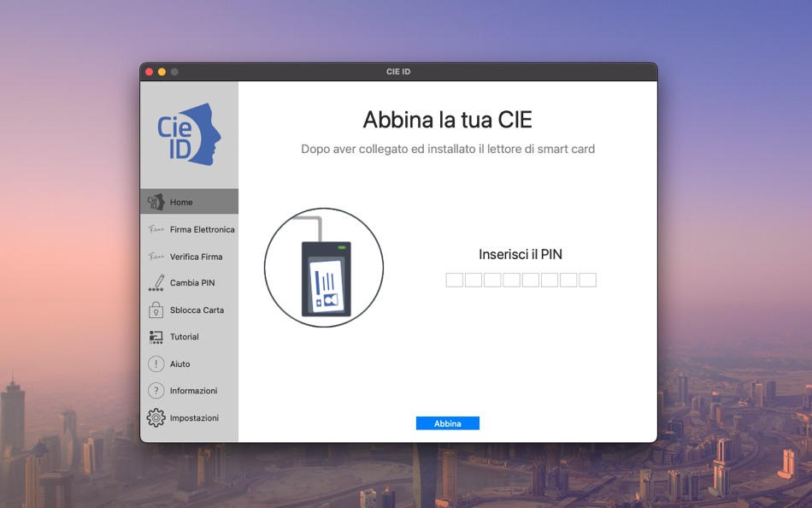Focus the seventh PIN digit box
Screen dimensions: 812x508
point(568,280)
